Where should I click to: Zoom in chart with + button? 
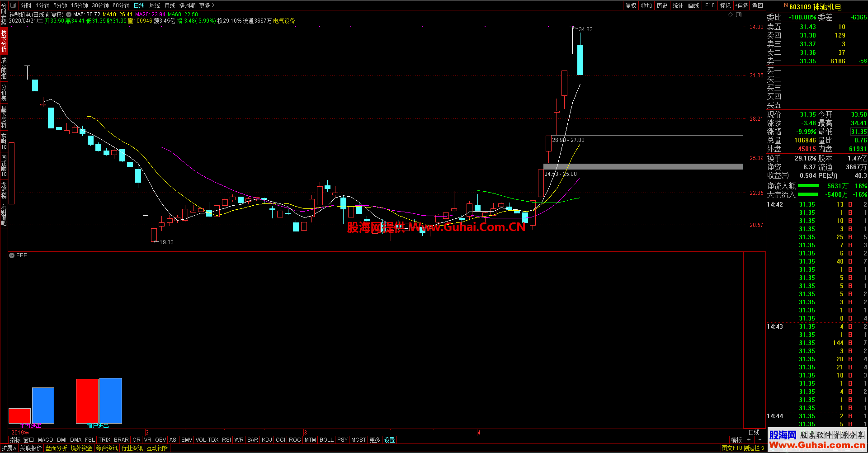click(749, 440)
